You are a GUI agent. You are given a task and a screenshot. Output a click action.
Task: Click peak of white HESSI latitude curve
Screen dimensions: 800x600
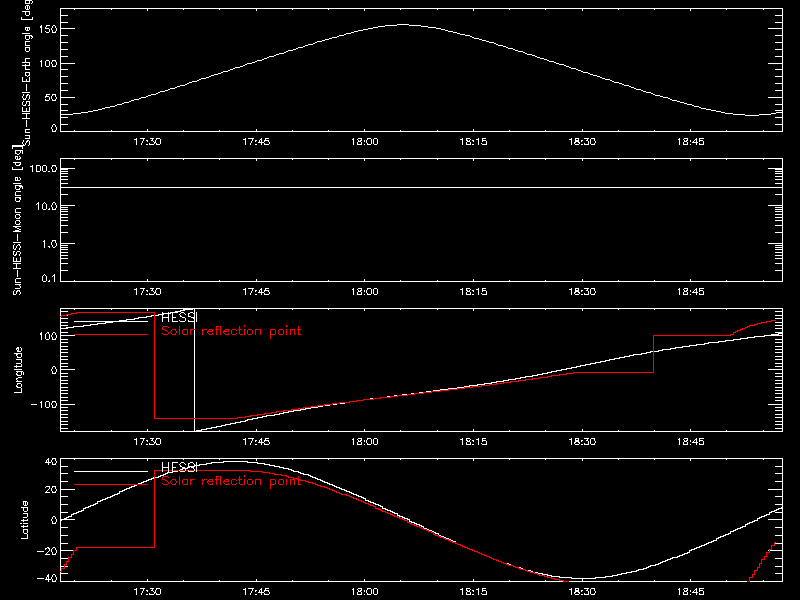(x=232, y=462)
